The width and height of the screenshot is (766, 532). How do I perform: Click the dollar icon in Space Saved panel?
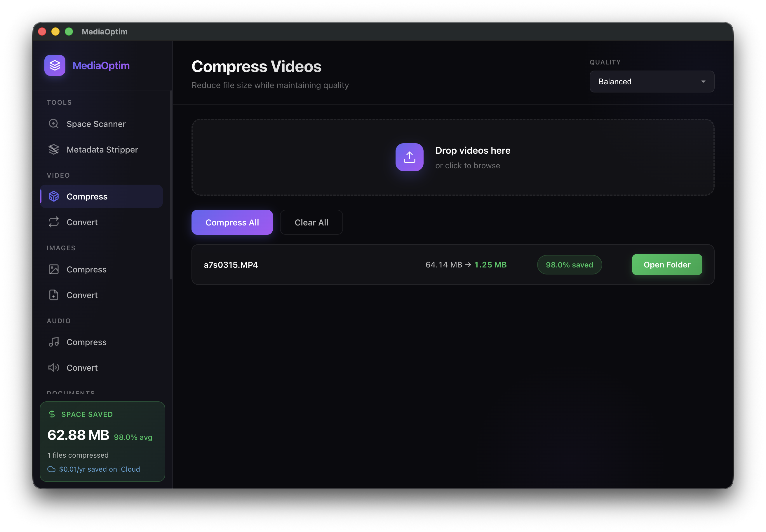coord(52,414)
